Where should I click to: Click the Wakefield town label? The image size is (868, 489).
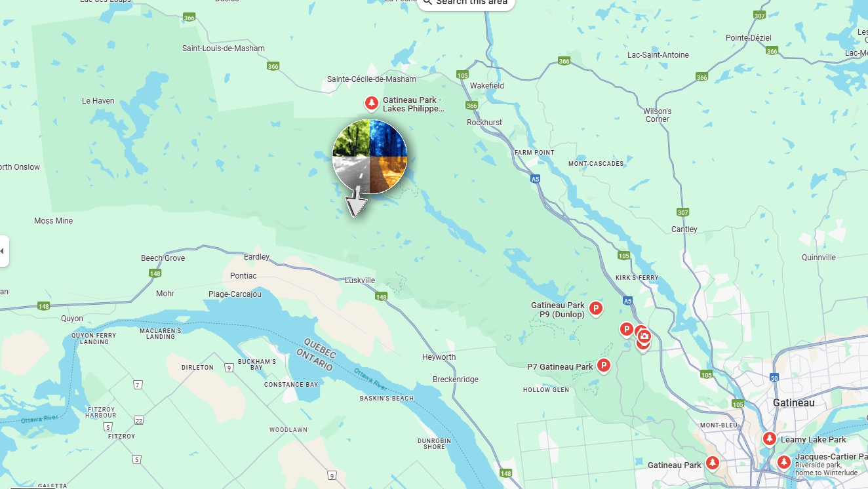click(x=487, y=86)
